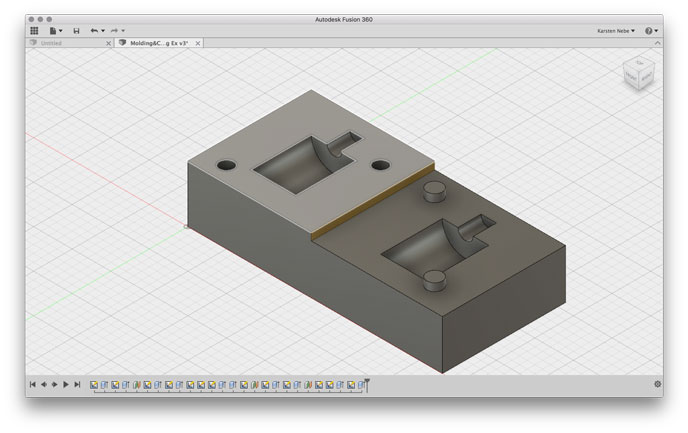Click the timeline history marker
Screen dimensions: 688x433
tap(367, 384)
